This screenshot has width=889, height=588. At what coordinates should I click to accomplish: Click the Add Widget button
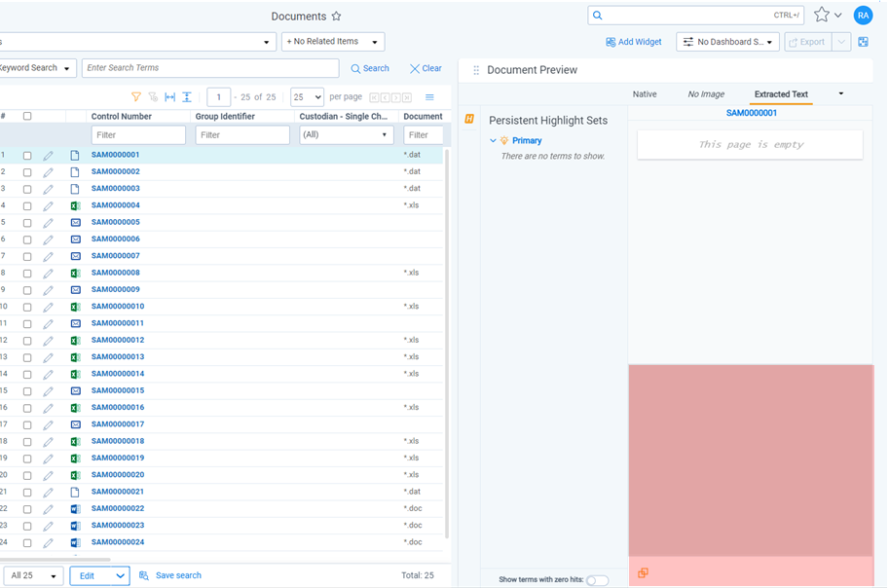tap(633, 42)
